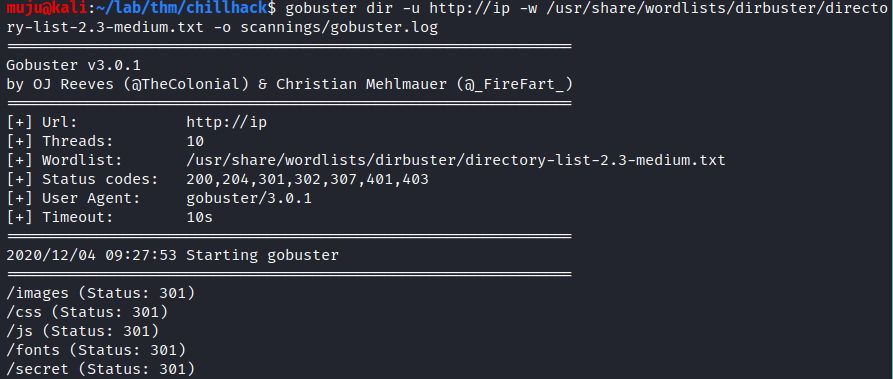Click the Url value http://ip
This screenshot has height=379, width=893.
227,123
